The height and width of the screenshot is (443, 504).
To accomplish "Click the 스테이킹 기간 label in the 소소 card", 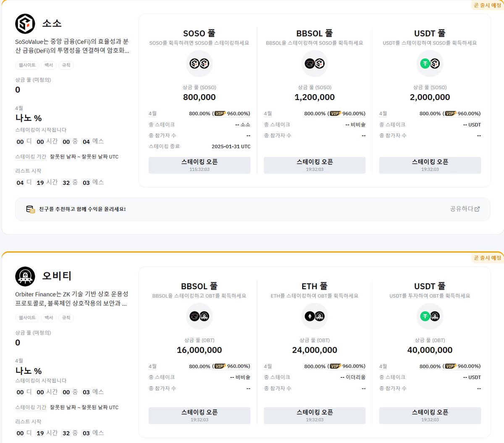I will (x=31, y=156).
